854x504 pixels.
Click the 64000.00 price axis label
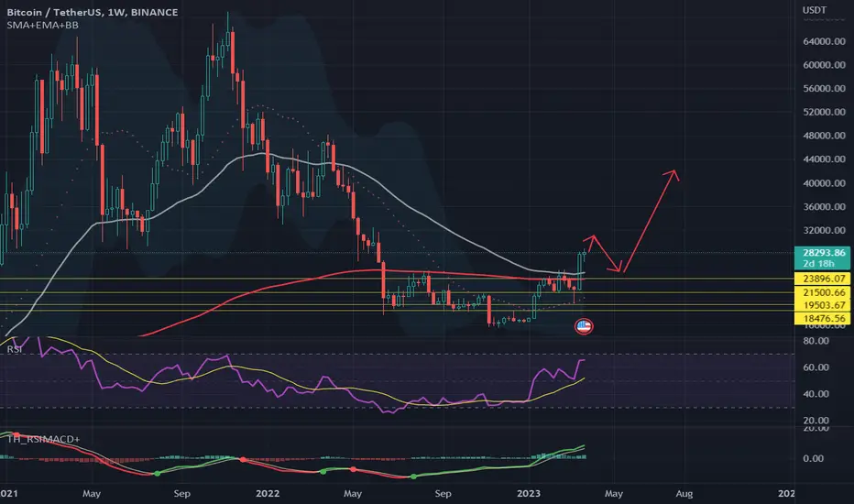coord(824,41)
